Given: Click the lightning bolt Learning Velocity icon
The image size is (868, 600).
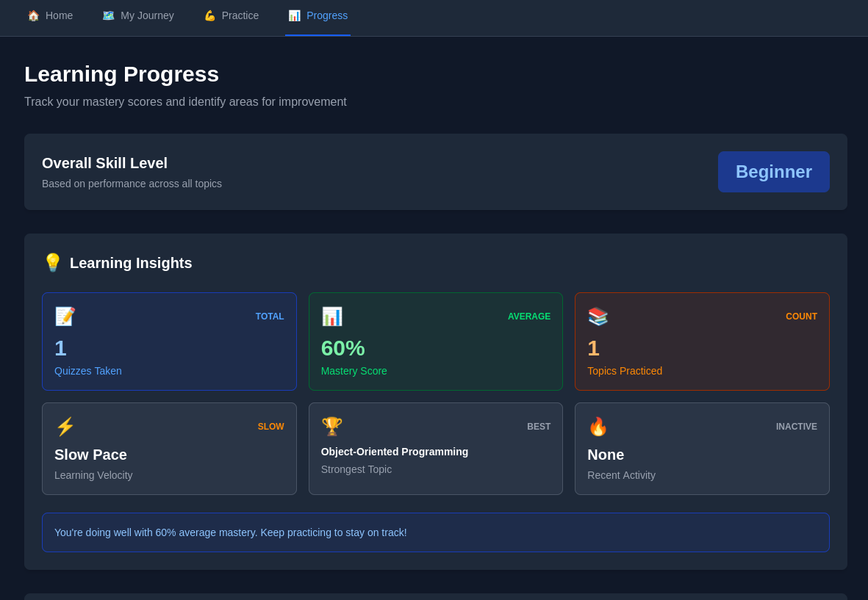Looking at the screenshot, I should [x=65, y=427].
